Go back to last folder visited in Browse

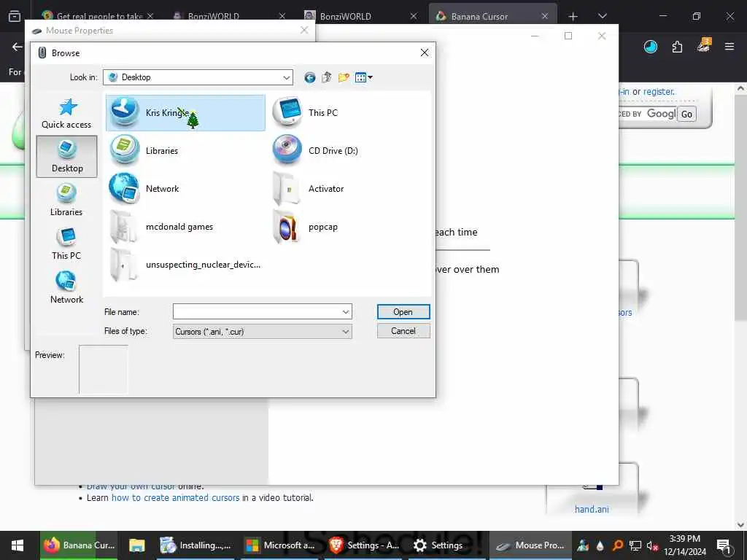pos(309,77)
